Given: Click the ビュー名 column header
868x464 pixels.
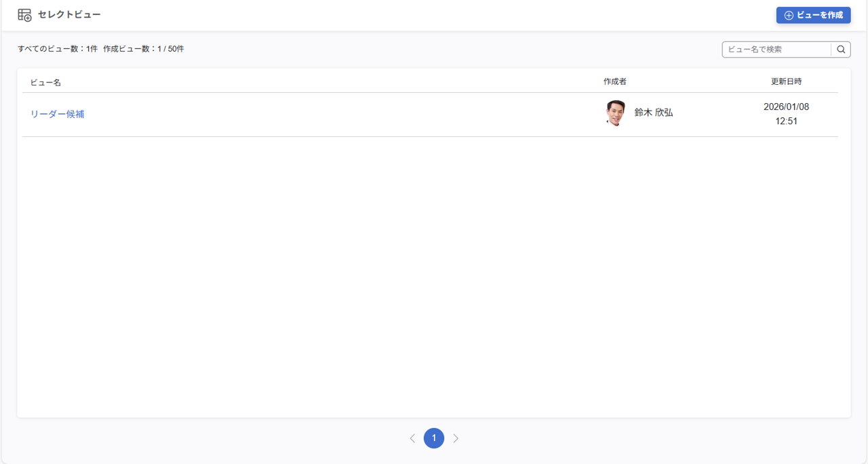Looking at the screenshot, I should (x=45, y=82).
